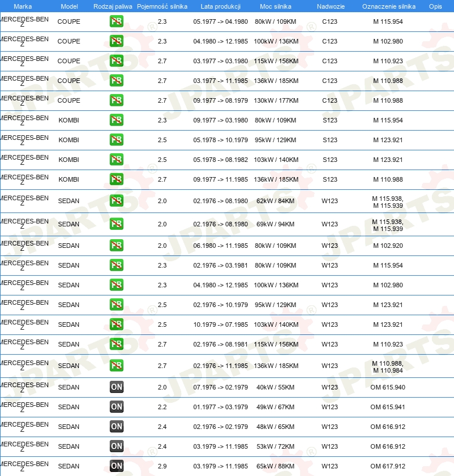The width and height of the screenshot is (454, 476).
Task: Click the PB fuel icon in the KOMBI 136kW / 185KM row
Action: click(x=117, y=179)
